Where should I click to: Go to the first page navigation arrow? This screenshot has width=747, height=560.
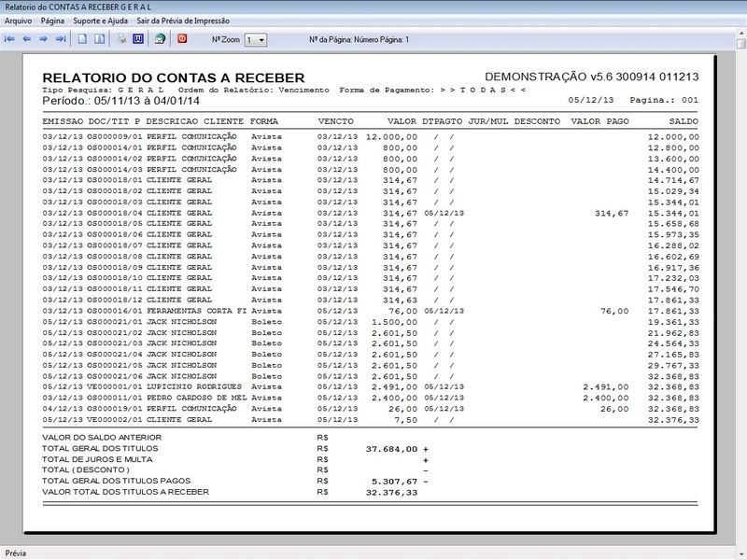(x=8, y=37)
